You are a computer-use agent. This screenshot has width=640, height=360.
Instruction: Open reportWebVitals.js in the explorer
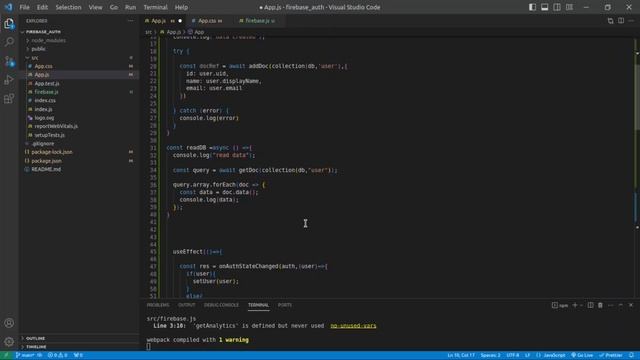(x=79, y=126)
